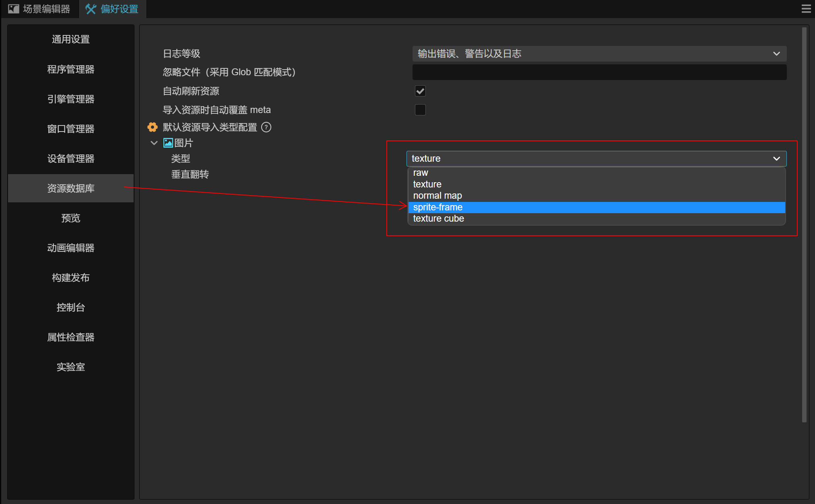Open 窗口管理器 in sidebar
Viewport: 815px width, 504px height.
pos(71,129)
